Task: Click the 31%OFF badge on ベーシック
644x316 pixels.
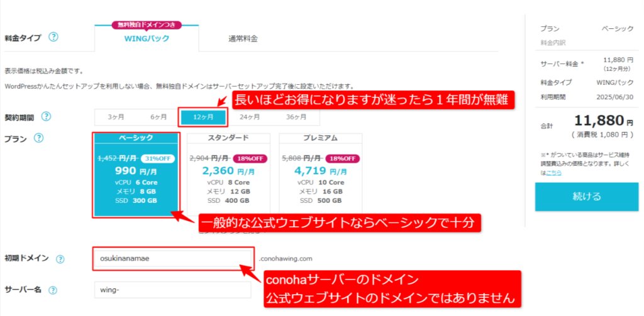Action: tap(158, 158)
